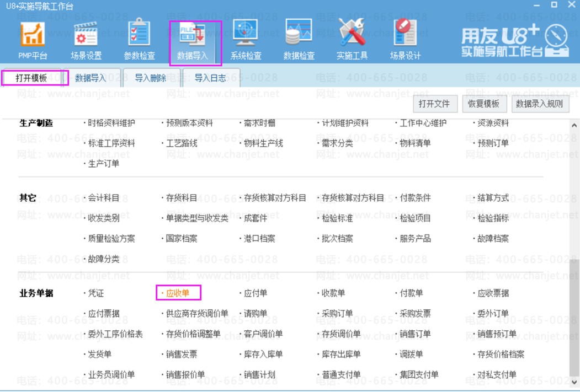This screenshot has height=392, width=580.
Task: Open the 客户调价单 template
Action: click(263, 334)
